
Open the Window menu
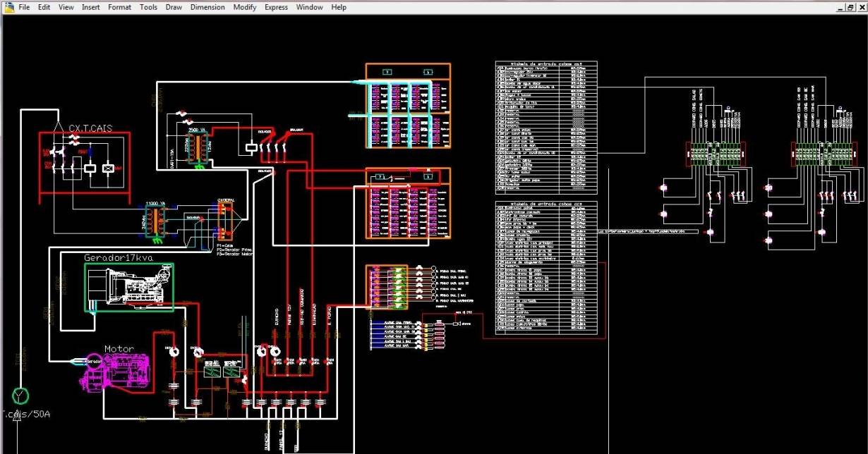click(309, 7)
